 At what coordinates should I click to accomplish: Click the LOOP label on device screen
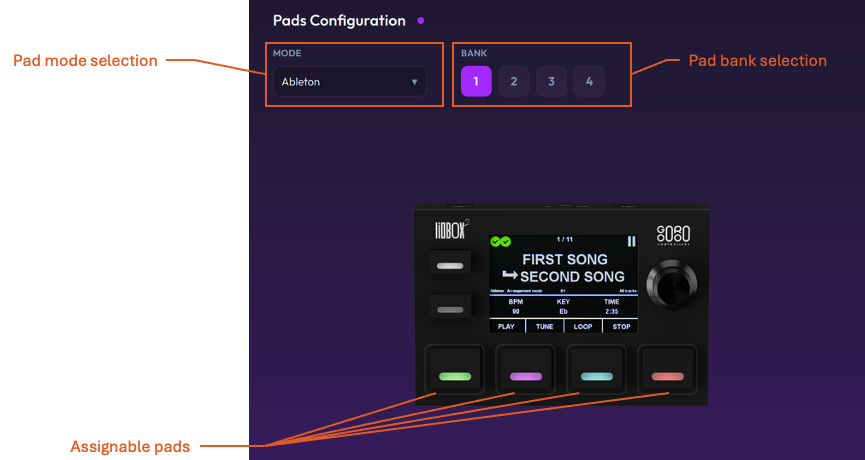coord(583,327)
